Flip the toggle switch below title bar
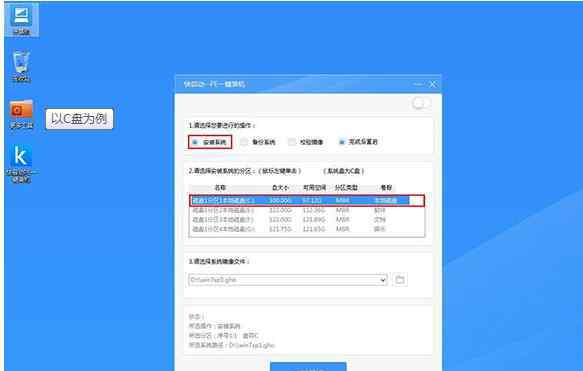The image size is (583, 371). [421, 103]
